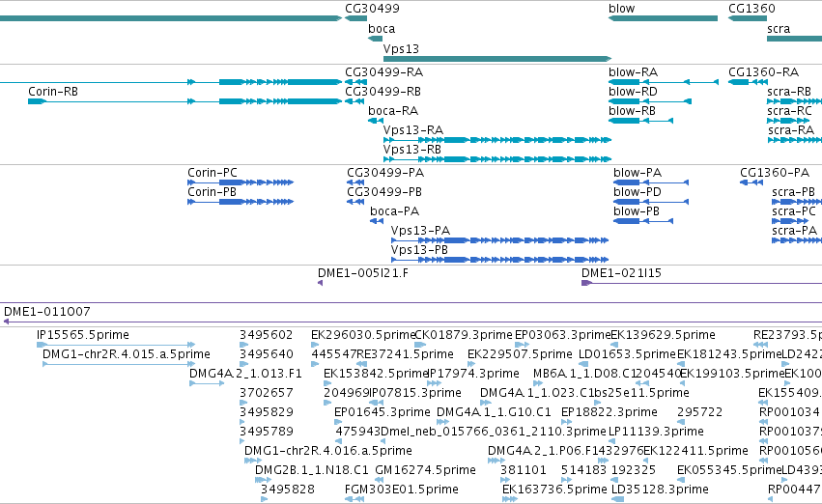
Task: Select the blow-RB transcript label
Action: (x=632, y=111)
